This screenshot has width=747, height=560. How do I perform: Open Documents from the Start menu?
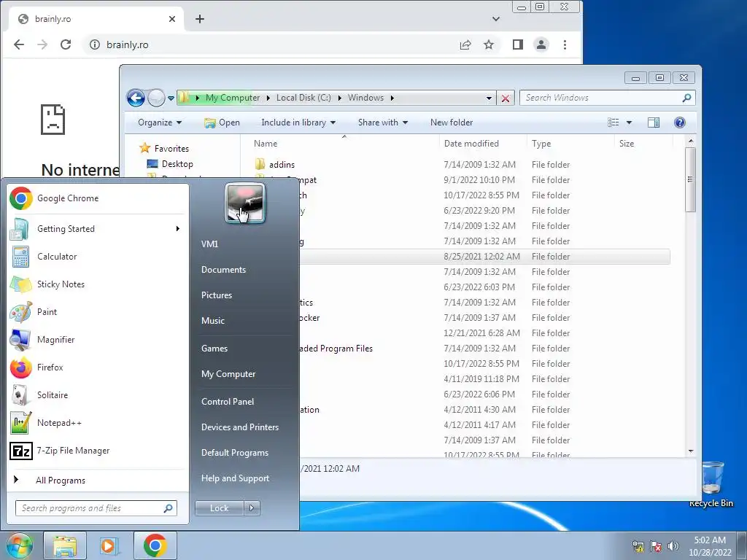point(223,270)
